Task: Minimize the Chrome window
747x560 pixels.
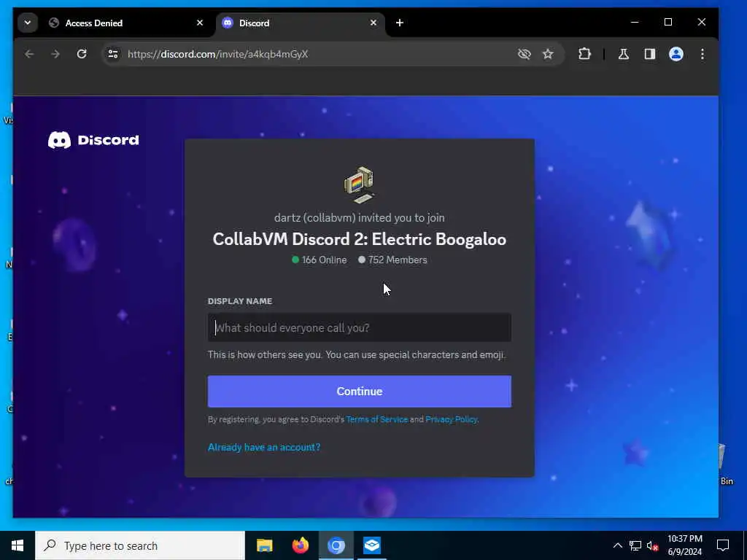Action: coord(635,23)
